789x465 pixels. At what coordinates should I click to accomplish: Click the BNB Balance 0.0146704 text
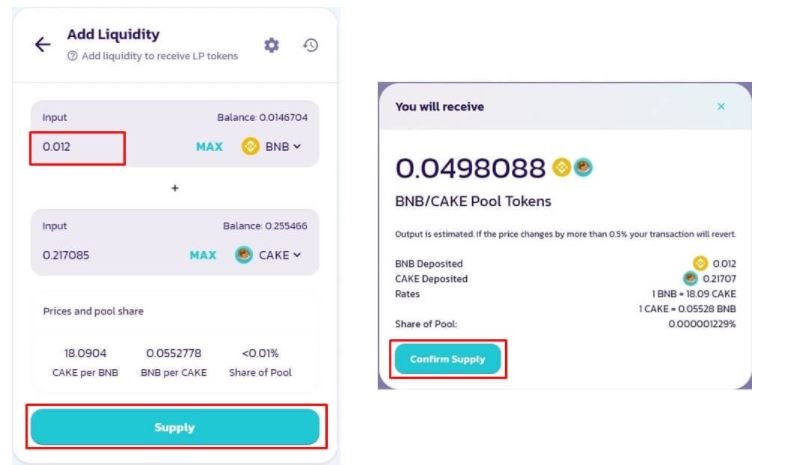tap(262, 117)
